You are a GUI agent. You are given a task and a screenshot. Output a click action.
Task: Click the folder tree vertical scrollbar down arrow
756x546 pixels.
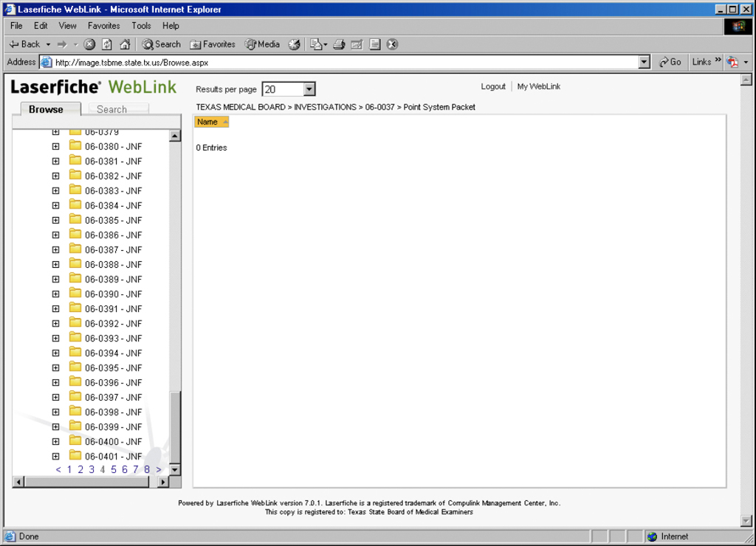point(175,469)
